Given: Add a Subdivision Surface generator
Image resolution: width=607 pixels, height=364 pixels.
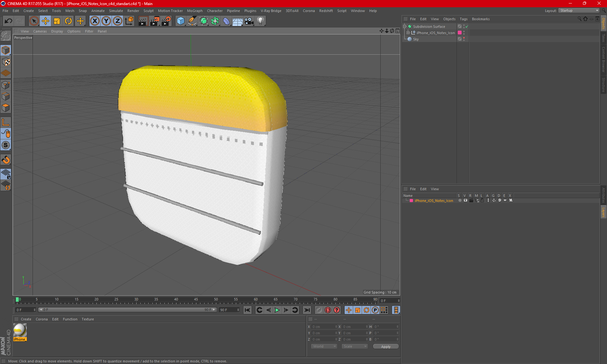Looking at the screenshot, I should pyautogui.click(x=204, y=21).
